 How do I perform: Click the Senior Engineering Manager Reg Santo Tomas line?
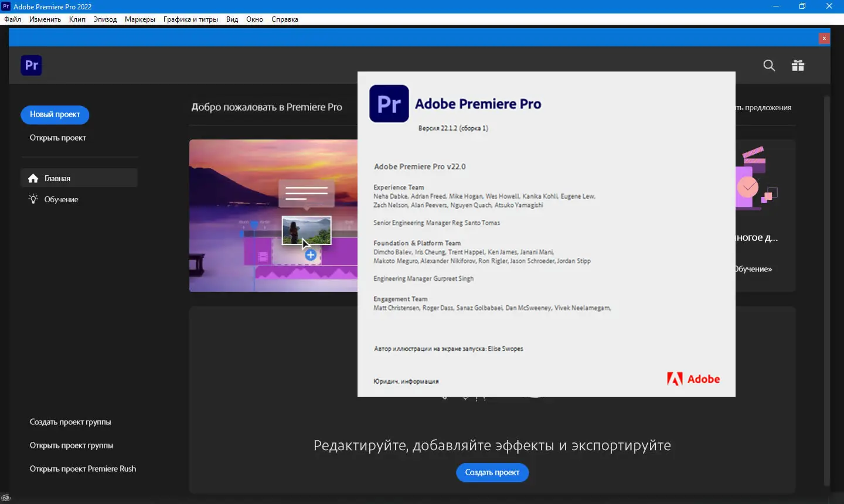click(437, 223)
